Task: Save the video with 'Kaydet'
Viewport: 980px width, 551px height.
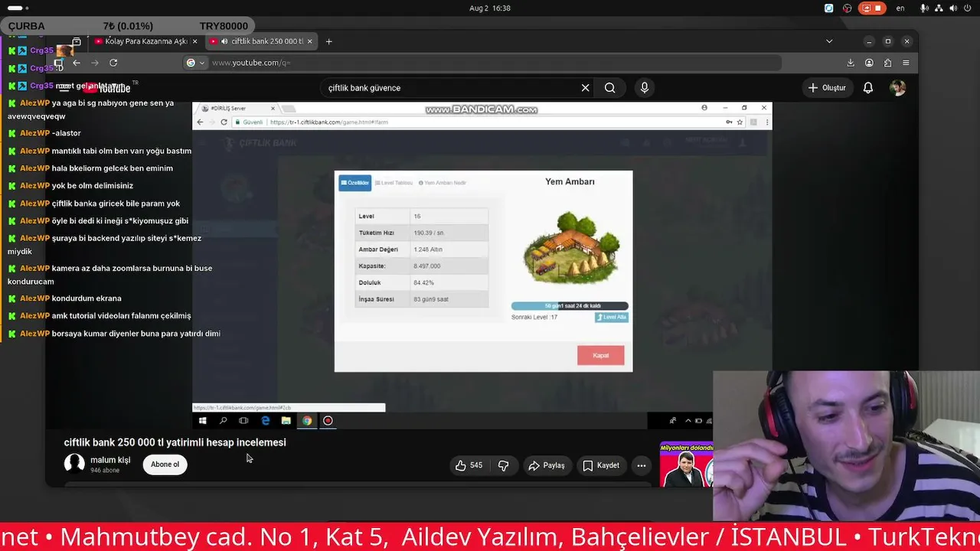Action: click(x=601, y=465)
